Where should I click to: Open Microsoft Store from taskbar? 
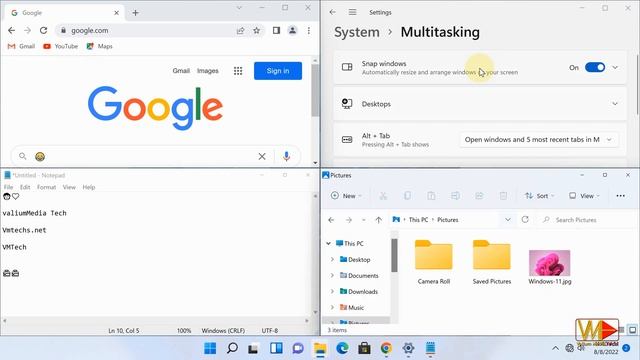click(364, 348)
